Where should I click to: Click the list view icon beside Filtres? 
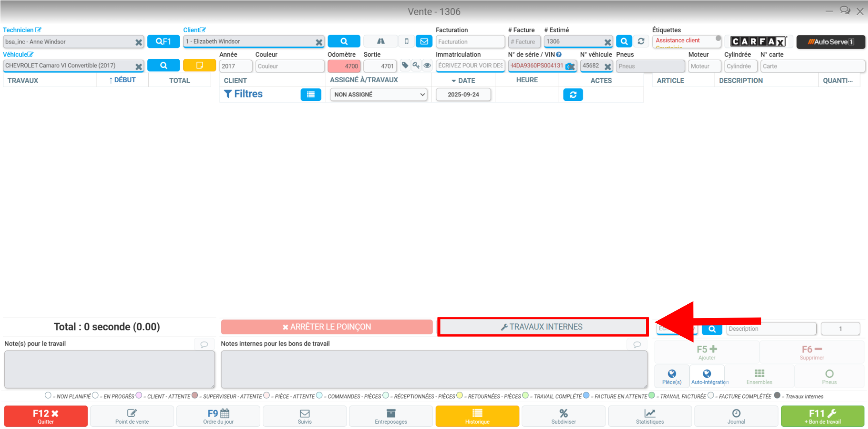(x=311, y=94)
